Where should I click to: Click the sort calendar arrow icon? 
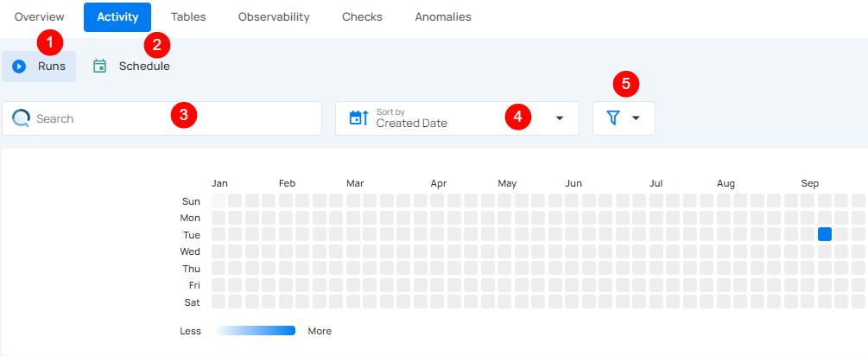(x=358, y=118)
